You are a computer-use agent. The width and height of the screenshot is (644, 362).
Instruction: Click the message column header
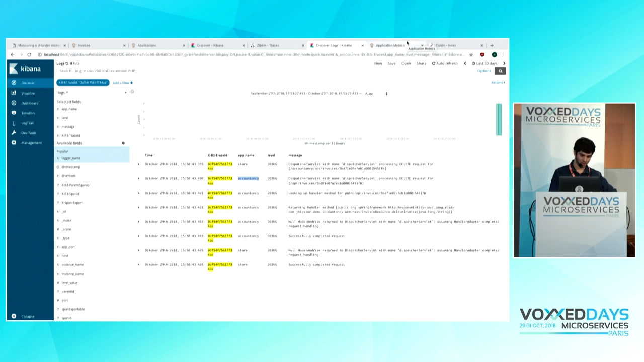pyautogui.click(x=295, y=155)
